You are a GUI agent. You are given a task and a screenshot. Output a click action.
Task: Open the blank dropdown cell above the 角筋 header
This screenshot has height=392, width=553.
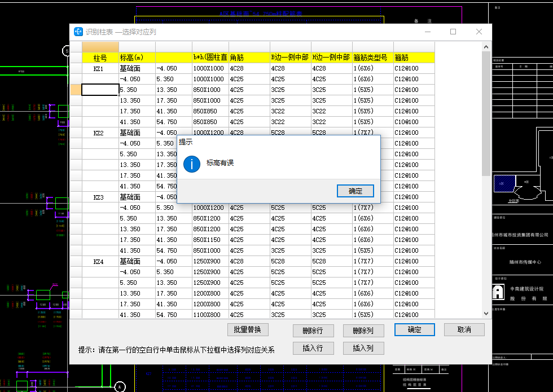249,47
